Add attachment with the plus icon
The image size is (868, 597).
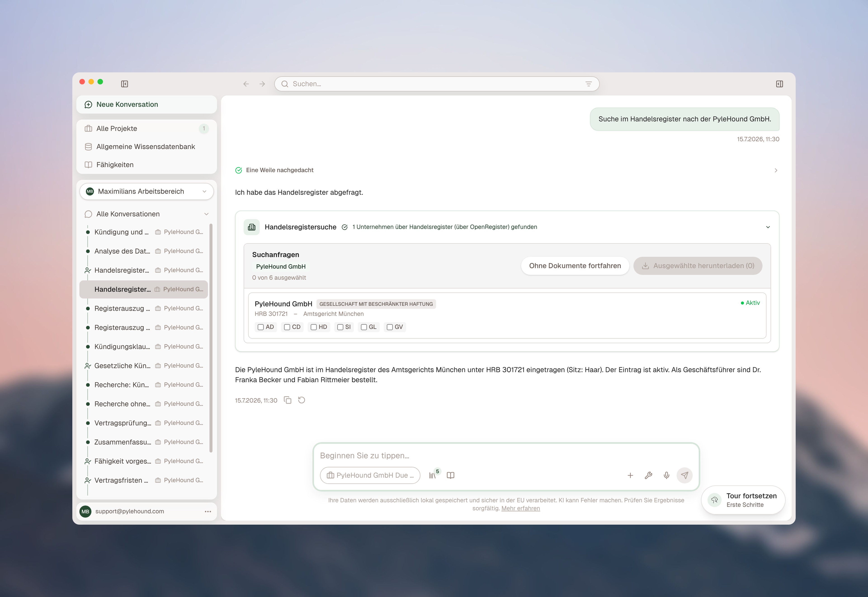[x=630, y=475]
